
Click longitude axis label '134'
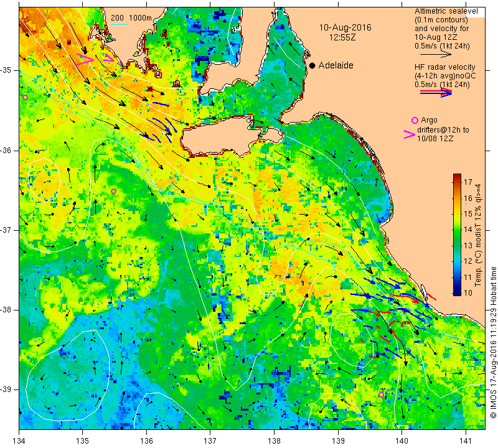click(x=19, y=441)
